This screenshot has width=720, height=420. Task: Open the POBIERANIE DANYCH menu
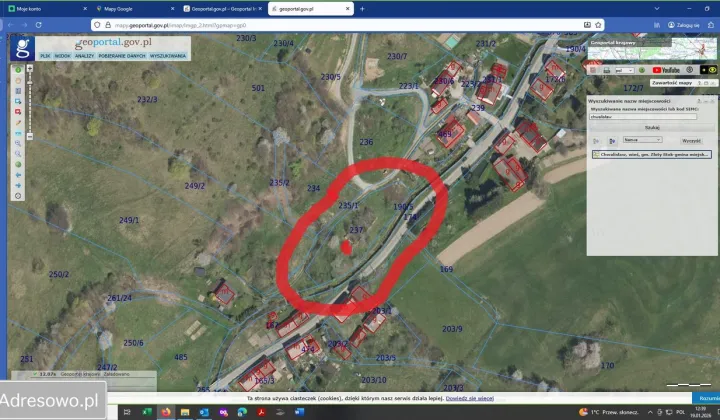tap(122, 56)
